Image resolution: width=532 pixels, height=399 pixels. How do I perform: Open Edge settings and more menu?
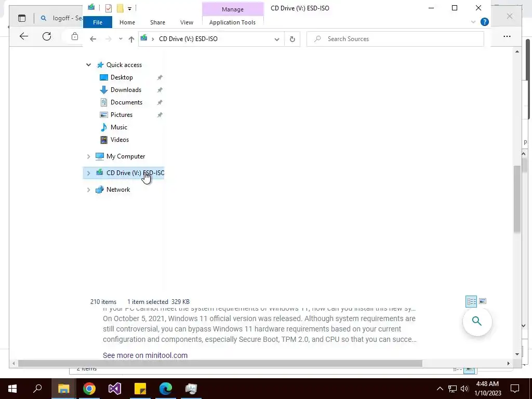point(507,36)
